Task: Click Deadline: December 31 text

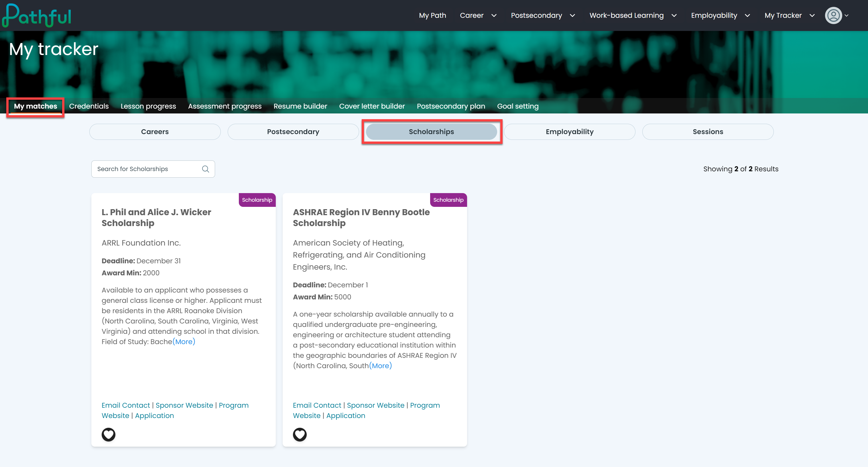Action: coord(141,261)
